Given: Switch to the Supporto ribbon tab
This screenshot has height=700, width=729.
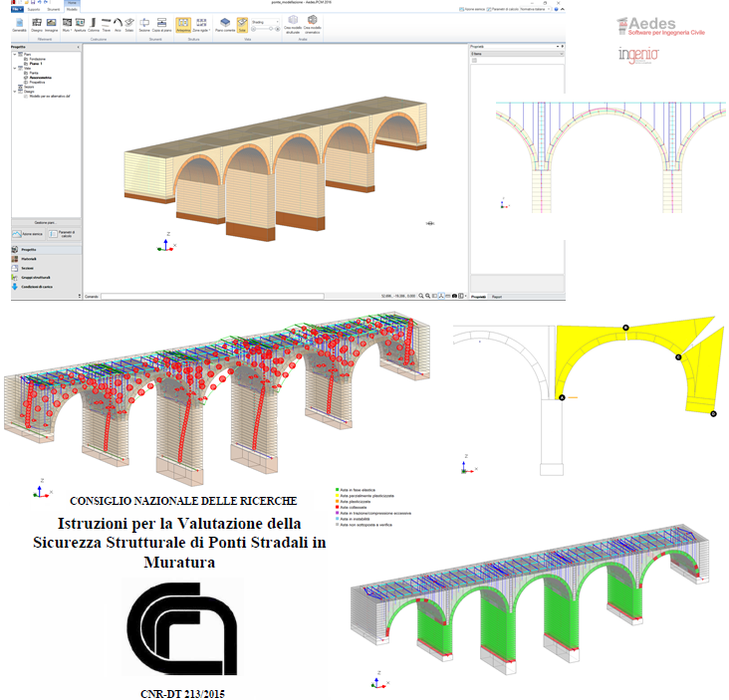Looking at the screenshot, I should tap(34, 9).
